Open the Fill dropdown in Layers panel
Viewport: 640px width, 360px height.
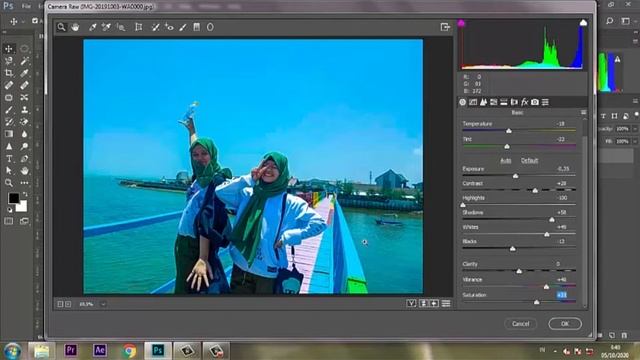point(635,141)
